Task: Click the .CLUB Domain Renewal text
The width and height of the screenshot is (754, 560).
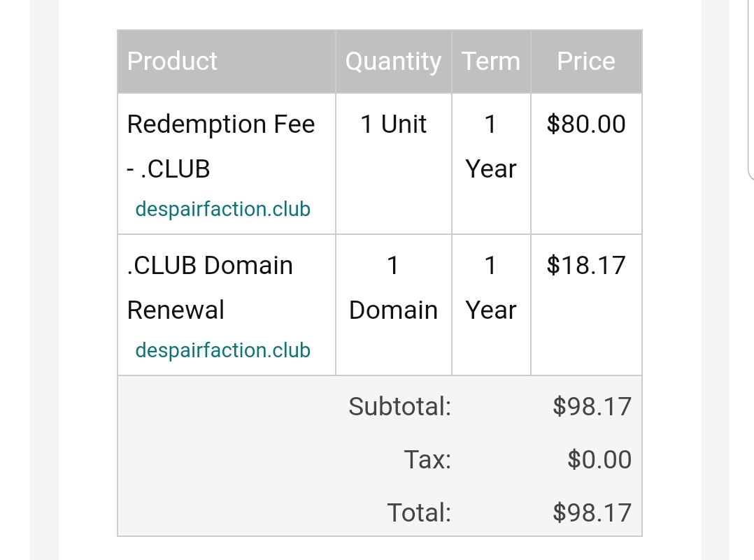Action: 210,287
